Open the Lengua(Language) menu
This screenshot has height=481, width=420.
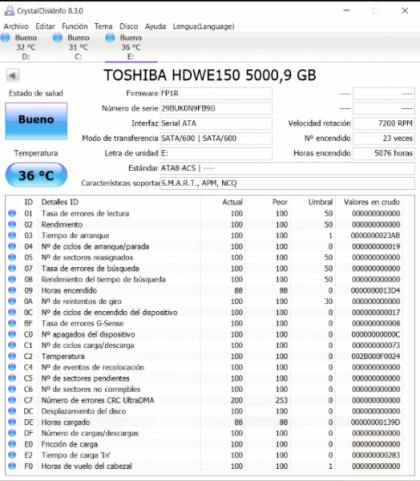[x=203, y=26]
